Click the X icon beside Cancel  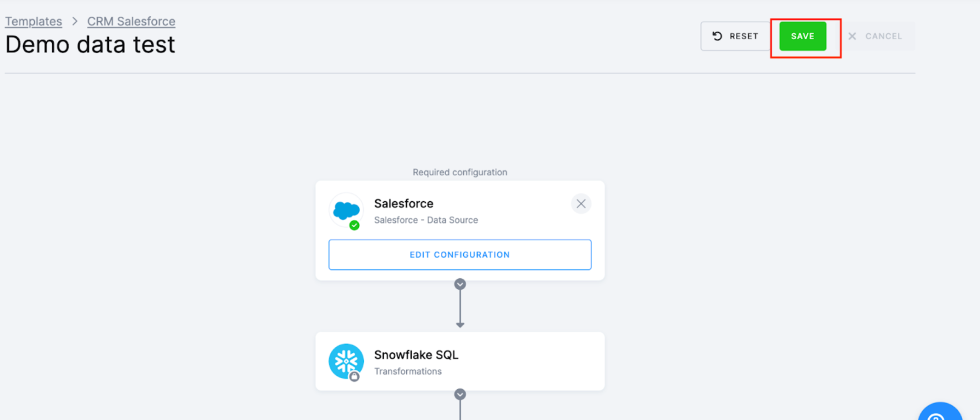point(852,36)
